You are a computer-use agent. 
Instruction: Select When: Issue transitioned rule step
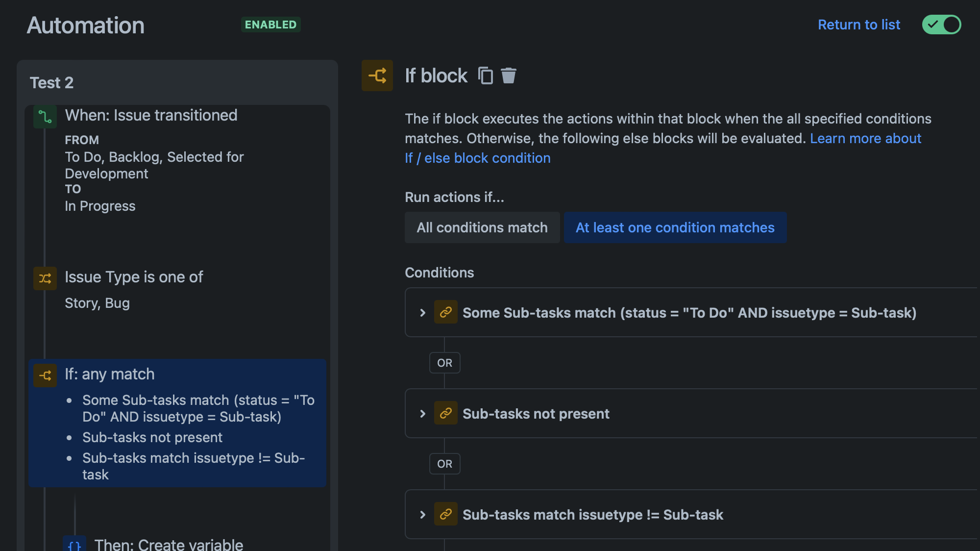[x=151, y=115]
